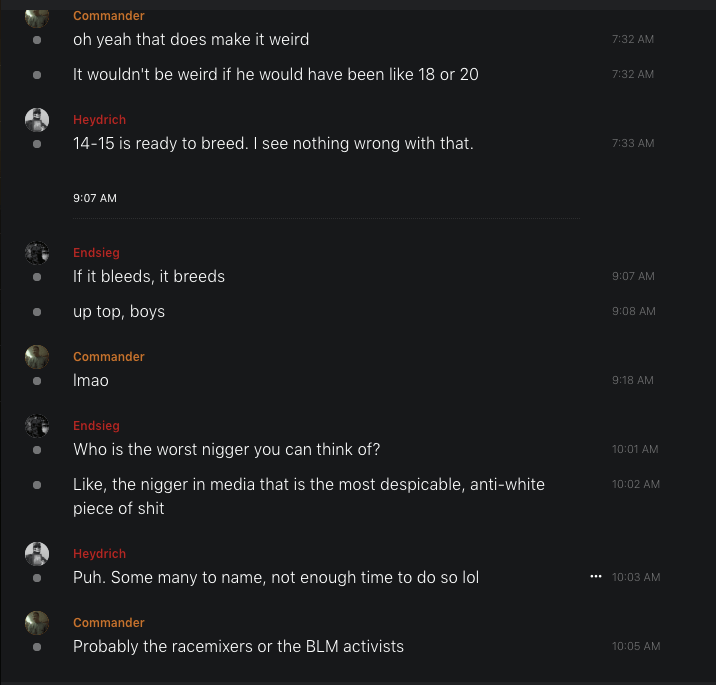Click Commander's avatar beside the 10:05 AM message
716x685 pixels.
[x=37, y=623]
